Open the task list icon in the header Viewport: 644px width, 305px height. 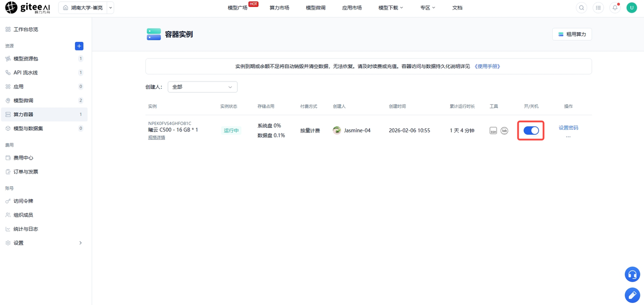pos(598,8)
